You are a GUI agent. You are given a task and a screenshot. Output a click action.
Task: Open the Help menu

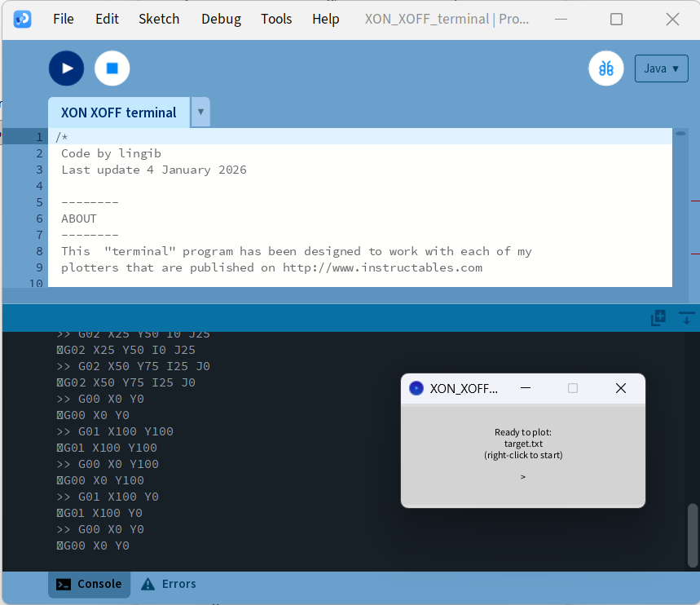click(326, 20)
